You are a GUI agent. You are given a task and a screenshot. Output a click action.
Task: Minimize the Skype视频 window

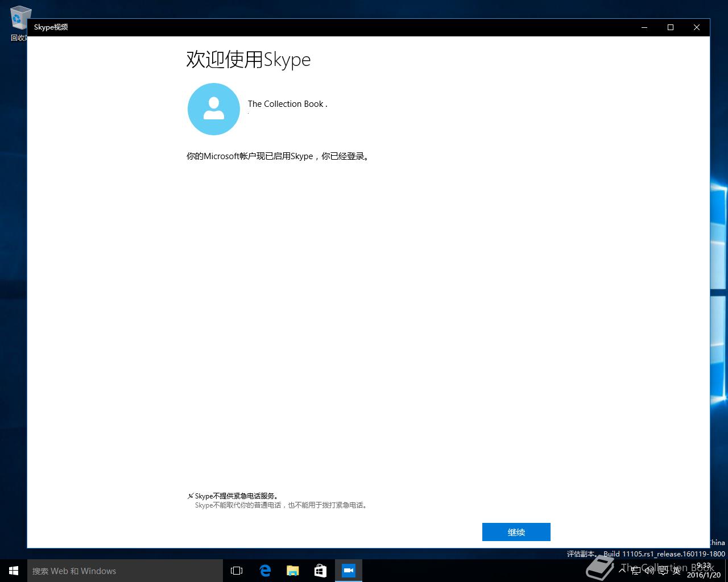(x=644, y=27)
